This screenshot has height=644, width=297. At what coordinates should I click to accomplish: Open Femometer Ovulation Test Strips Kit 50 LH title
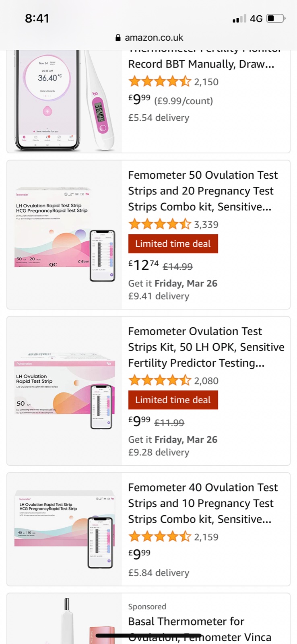tap(206, 347)
